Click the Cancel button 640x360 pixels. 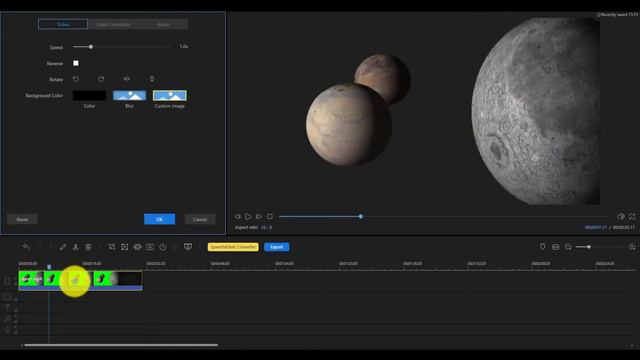point(200,219)
